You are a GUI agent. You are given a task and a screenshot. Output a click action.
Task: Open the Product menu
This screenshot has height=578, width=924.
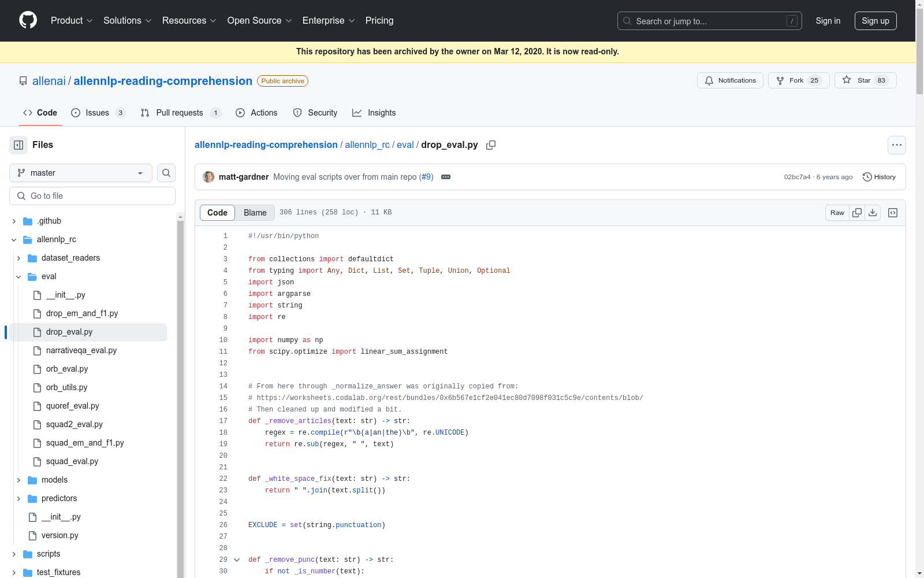coord(72,21)
